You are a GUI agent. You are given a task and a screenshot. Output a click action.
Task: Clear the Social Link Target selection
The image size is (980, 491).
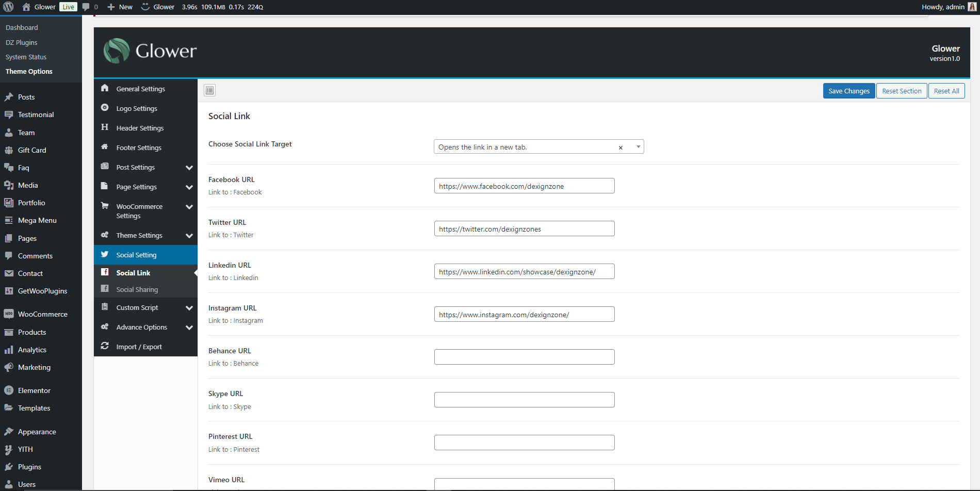[x=620, y=148]
